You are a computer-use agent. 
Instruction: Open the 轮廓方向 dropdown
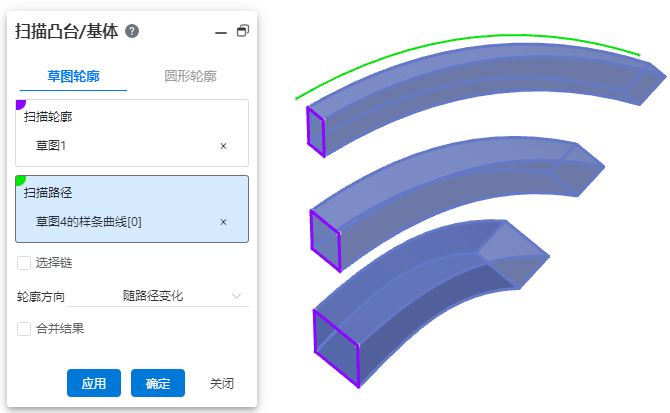pos(158,296)
